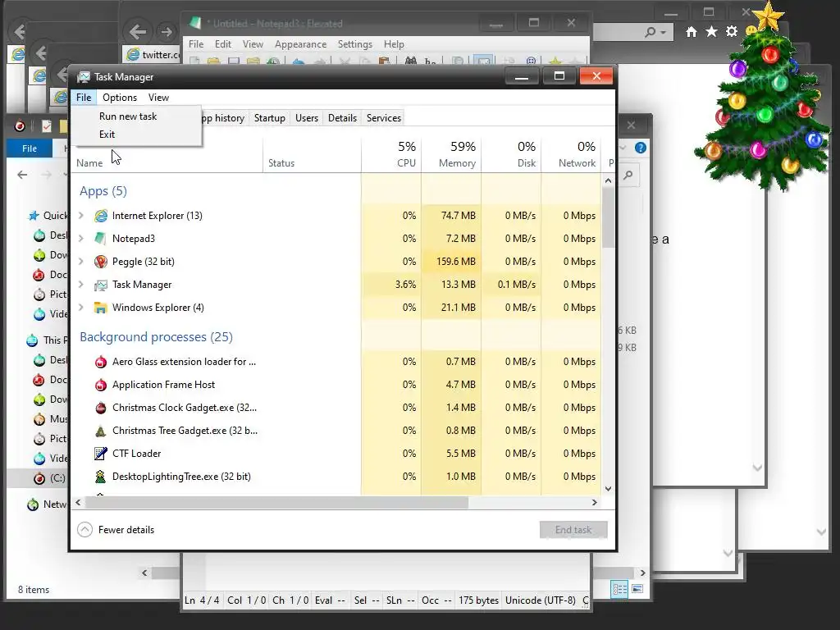Click the File Explorer back arrow

point(22,175)
